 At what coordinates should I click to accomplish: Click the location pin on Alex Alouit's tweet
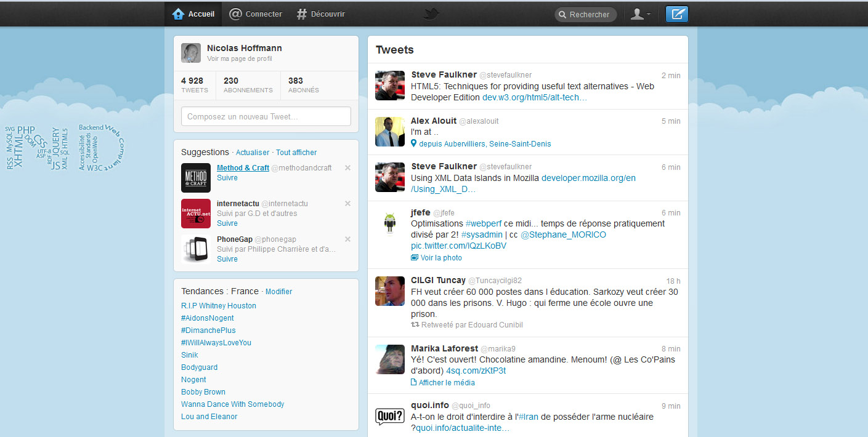(x=414, y=143)
